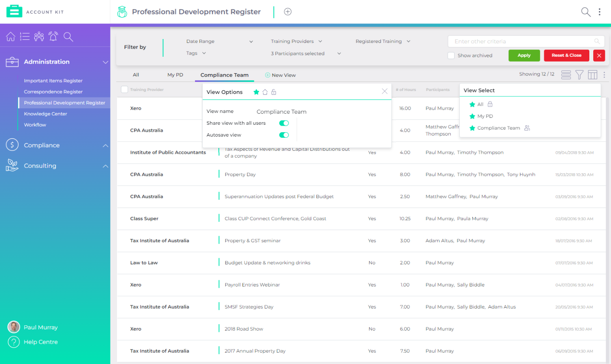Open the Tags filter dropdown

pyautogui.click(x=196, y=53)
